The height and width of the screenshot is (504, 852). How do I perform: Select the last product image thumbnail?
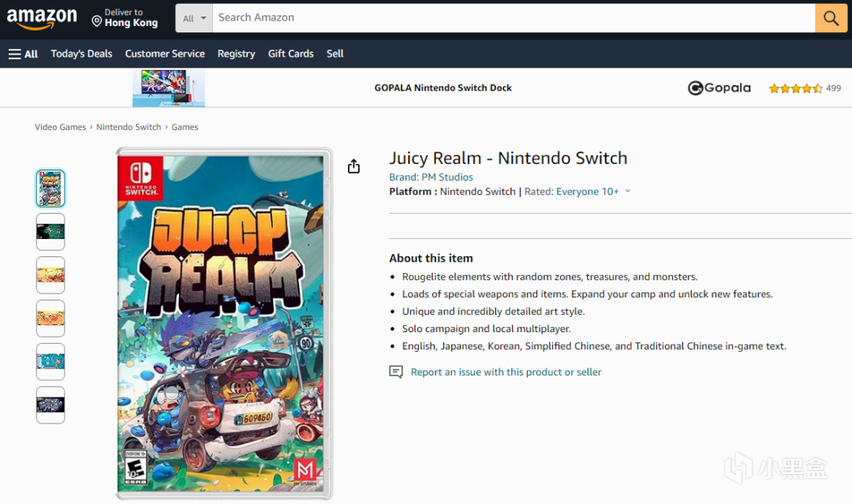(x=50, y=405)
